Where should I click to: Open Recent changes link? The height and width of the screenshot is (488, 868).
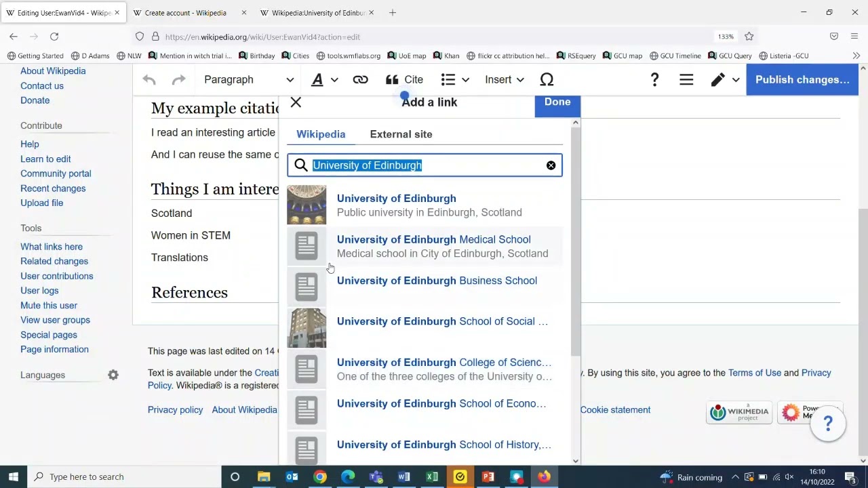click(x=53, y=188)
